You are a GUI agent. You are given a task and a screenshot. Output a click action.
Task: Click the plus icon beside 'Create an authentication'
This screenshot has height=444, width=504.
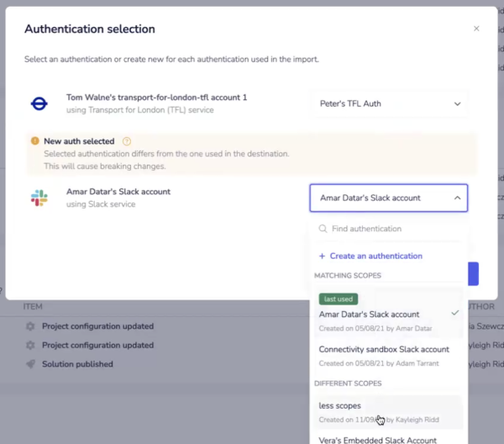(322, 256)
